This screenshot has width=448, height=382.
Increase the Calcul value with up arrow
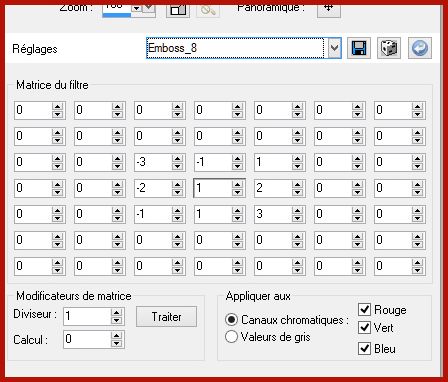117,336
